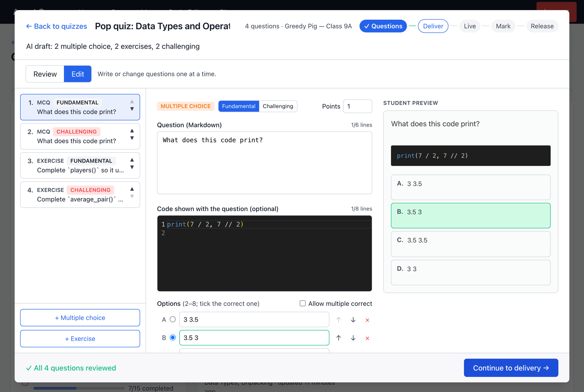Add a new Multiple choice question
The height and width of the screenshot is (392, 584).
(80, 318)
